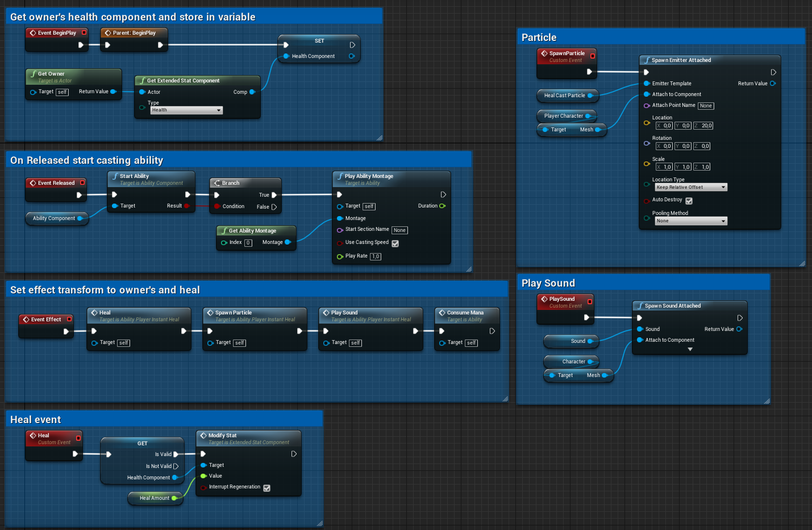This screenshot has height=530, width=812.
Task: Click the Event Released node icon
Action: pyautogui.click(x=33, y=183)
